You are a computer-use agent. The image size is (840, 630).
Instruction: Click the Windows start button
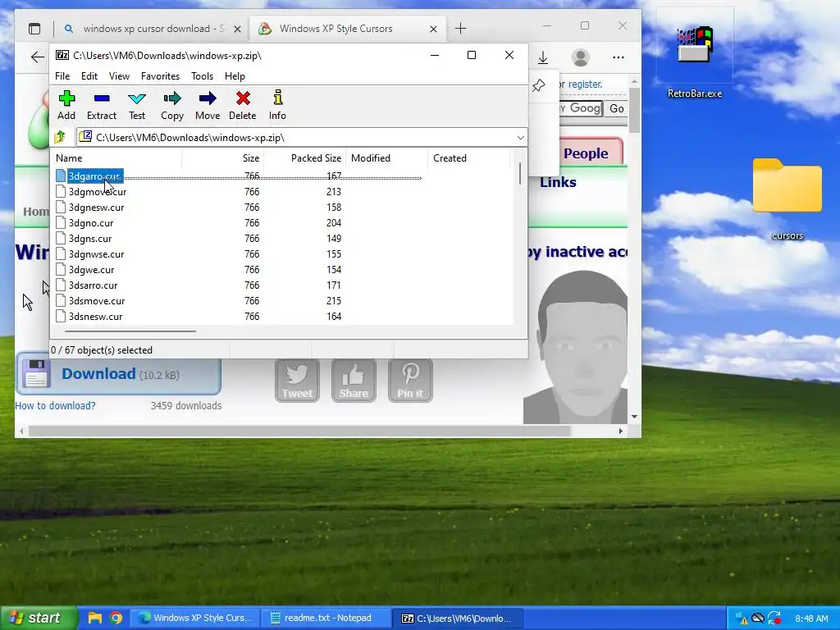39,618
